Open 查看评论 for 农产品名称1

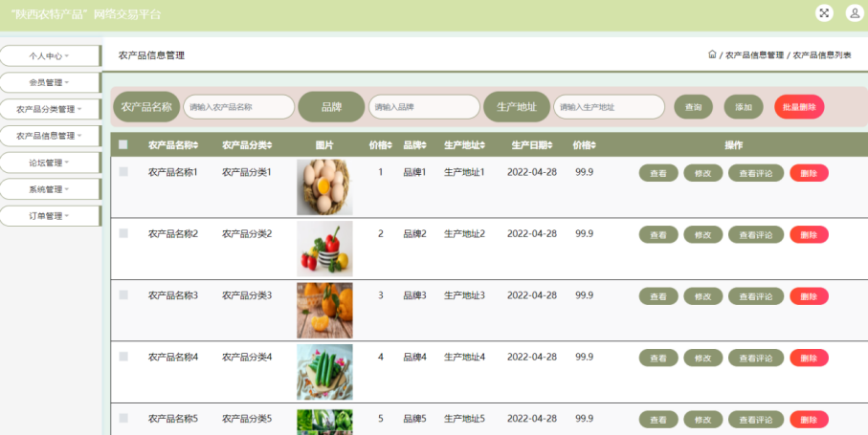click(x=756, y=173)
